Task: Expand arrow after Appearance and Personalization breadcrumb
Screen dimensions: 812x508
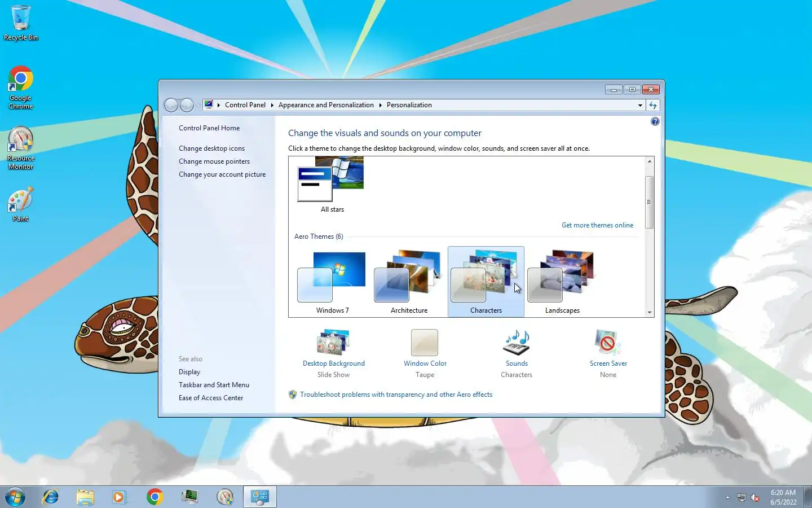Action: click(380, 105)
